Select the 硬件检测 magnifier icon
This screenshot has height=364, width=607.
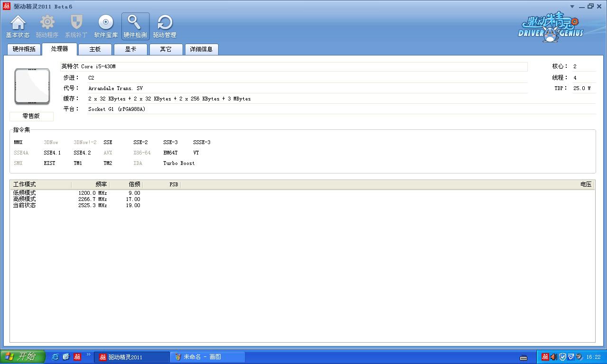coord(135,27)
